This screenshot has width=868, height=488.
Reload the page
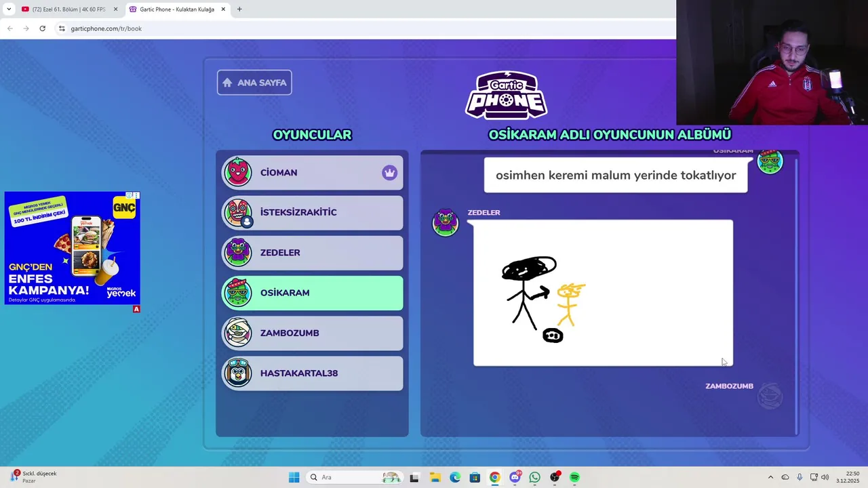[x=42, y=28]
